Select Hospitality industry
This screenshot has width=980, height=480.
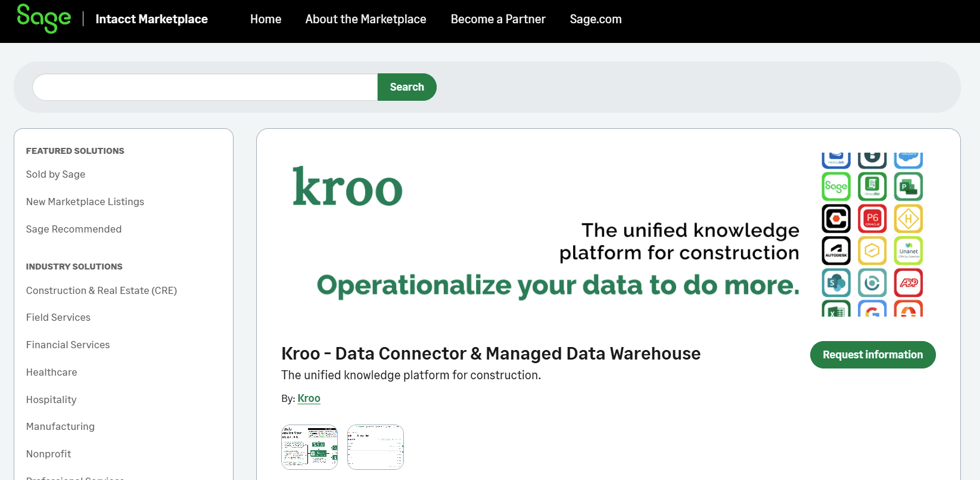pyautogui.click(x=51, y=400)
